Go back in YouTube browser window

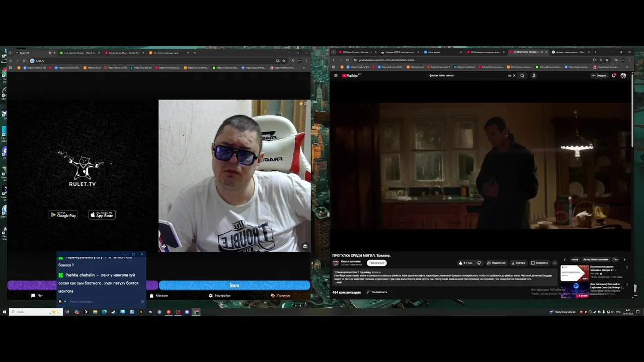tap(334, 60)
